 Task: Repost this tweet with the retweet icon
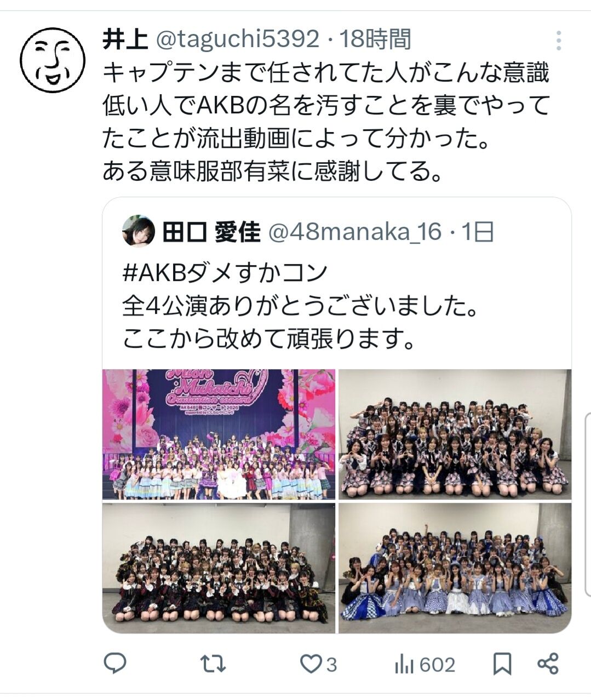[x=213, y=664]
